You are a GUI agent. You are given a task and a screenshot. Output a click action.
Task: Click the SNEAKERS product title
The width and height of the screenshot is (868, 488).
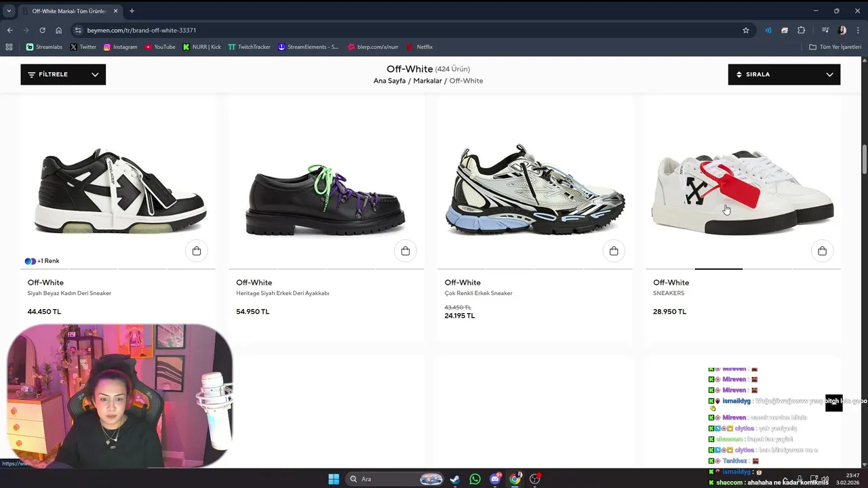(669, 293)
